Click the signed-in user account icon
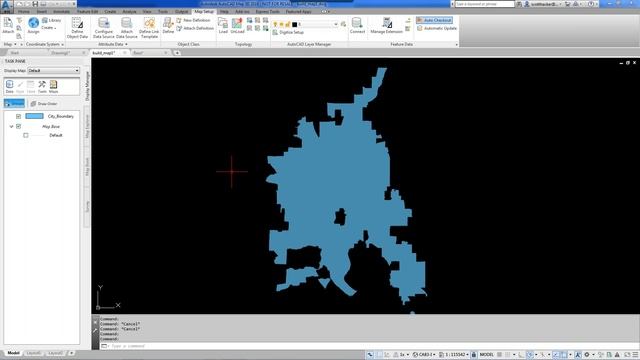The image size is (640, 360). pyautogui.click(x=527, y=4)
